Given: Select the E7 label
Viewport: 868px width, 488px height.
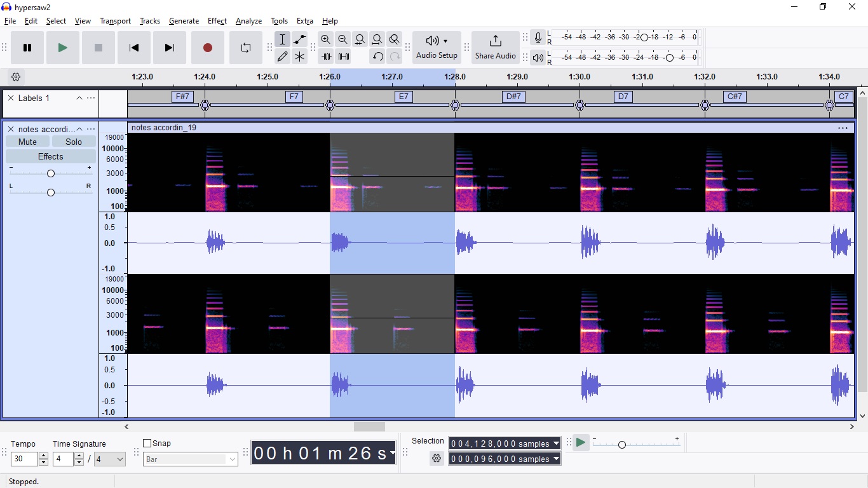Looking at the screenshot, I should tap(403, 97).
